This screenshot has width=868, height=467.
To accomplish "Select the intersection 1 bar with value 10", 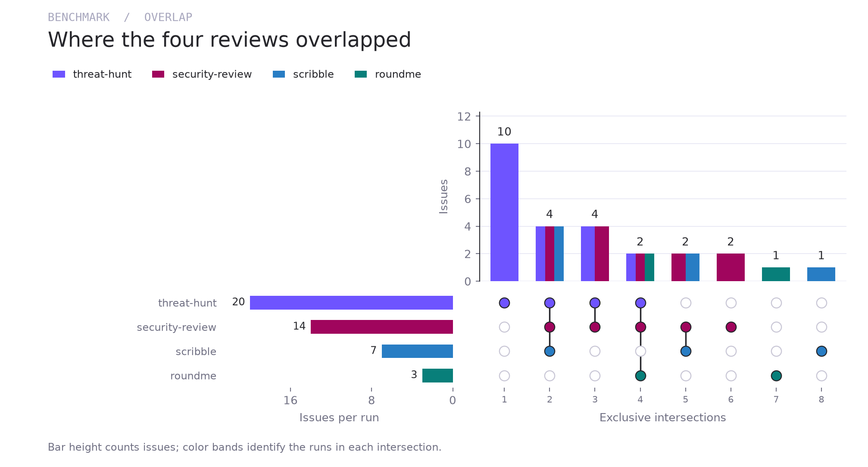I will 504,212.
